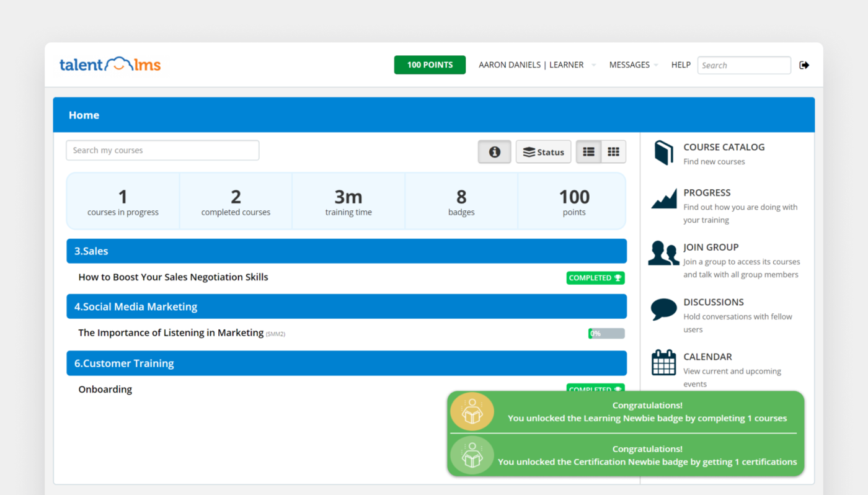Open the JOIN GROUP link

click(711, 247)
